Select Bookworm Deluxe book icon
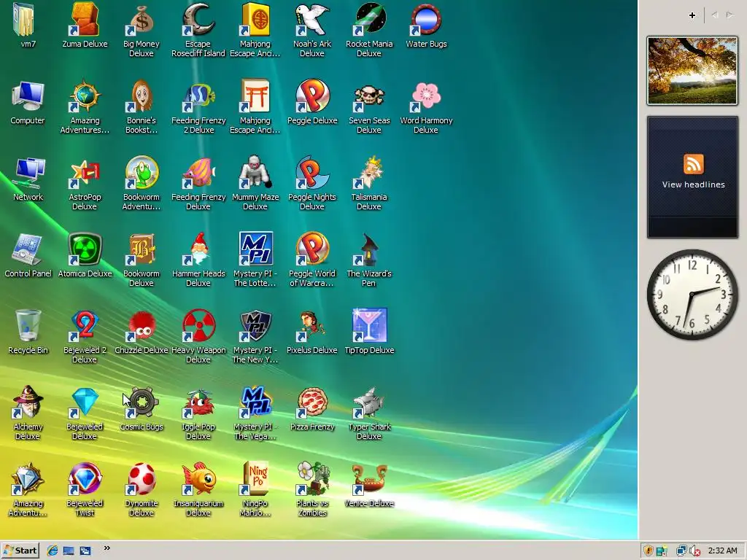The width and height of the screenshot is (747, 560). [142, 250]
